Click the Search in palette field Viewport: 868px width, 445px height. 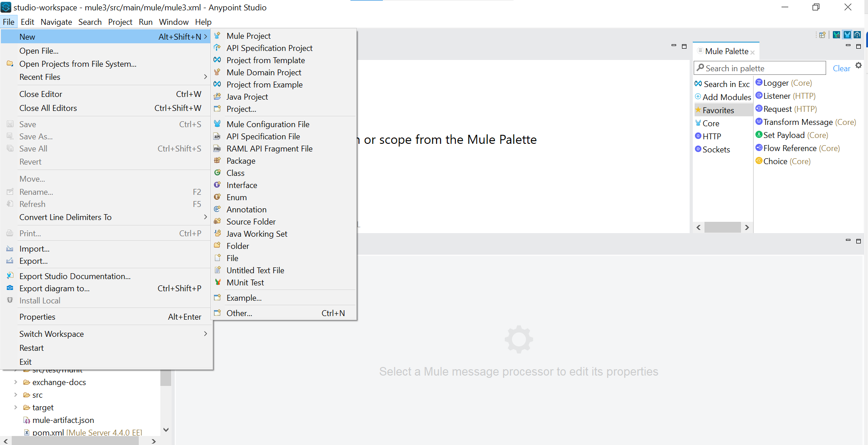click(760, 68)
